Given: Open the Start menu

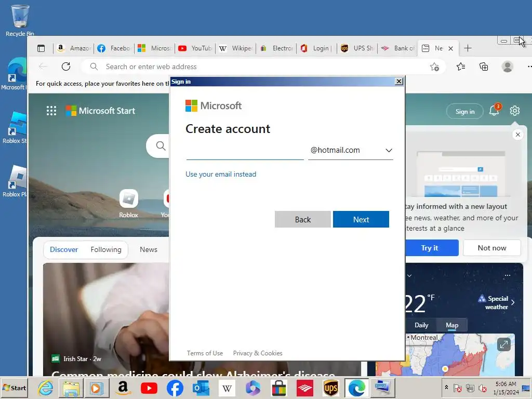Looking at the screenshot, I should [x=14, y=388].
